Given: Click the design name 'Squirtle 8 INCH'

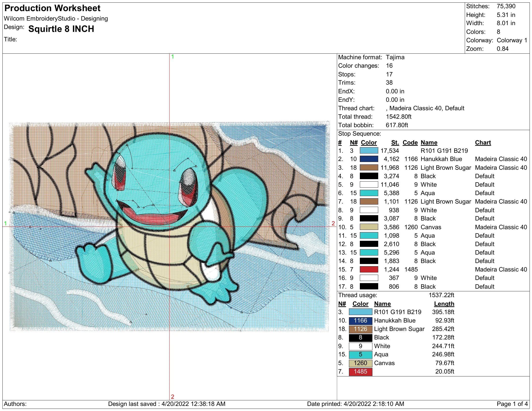Looking at the screenshot, I should 61,29.
